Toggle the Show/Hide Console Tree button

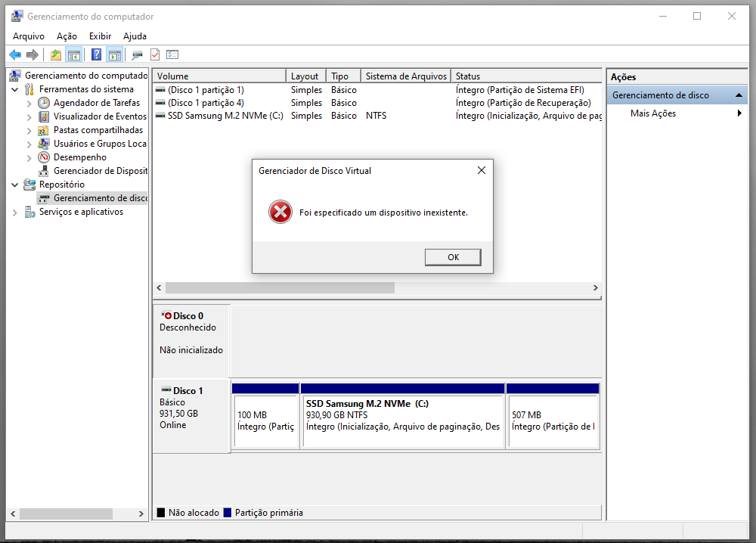coord(74,54)
